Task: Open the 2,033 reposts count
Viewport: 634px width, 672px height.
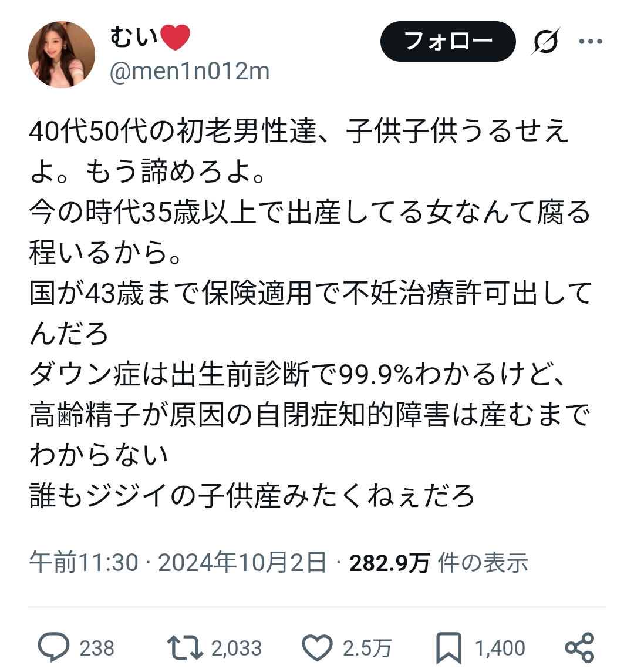Action: pos(237,648)
